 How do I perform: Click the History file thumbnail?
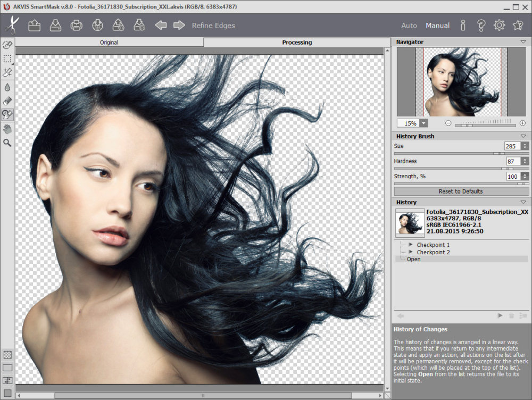point(410,223)
